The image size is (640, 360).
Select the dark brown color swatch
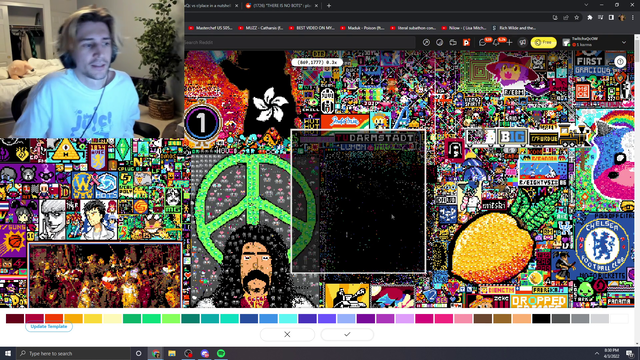click(x=483, y=318)
